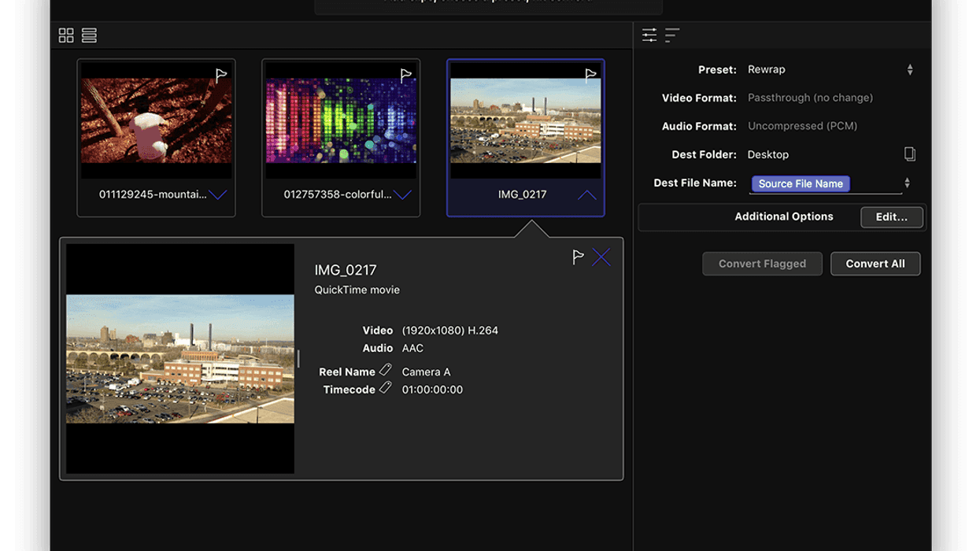Viewport: 980px width, 551px height.
Task: Expand details for 012757358-colorful clip
Action: (403, 195)
